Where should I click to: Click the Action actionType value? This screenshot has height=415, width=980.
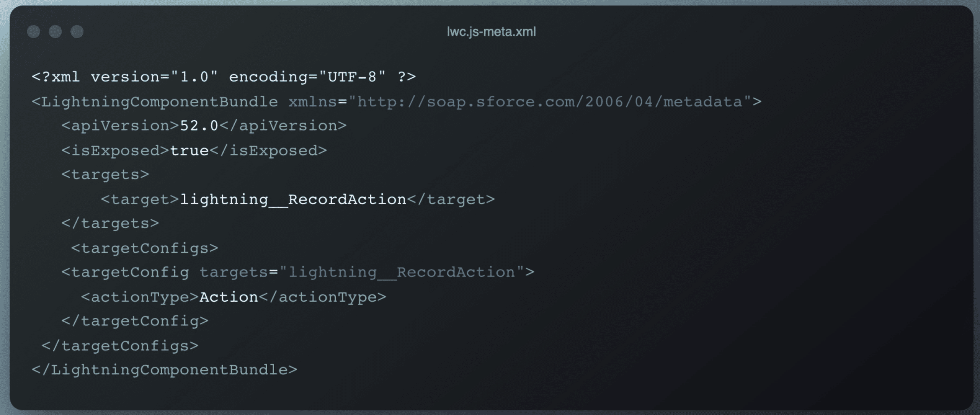229,297
